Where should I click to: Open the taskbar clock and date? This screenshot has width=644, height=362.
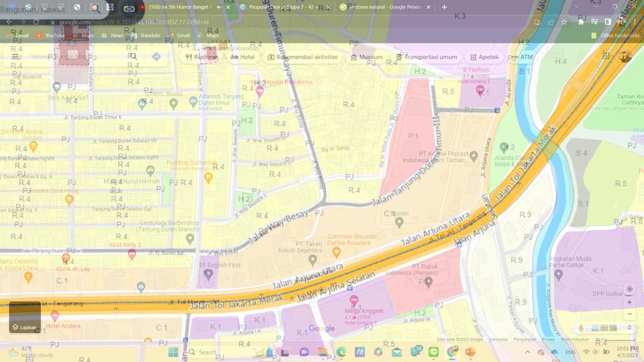[x=627, y=352]
